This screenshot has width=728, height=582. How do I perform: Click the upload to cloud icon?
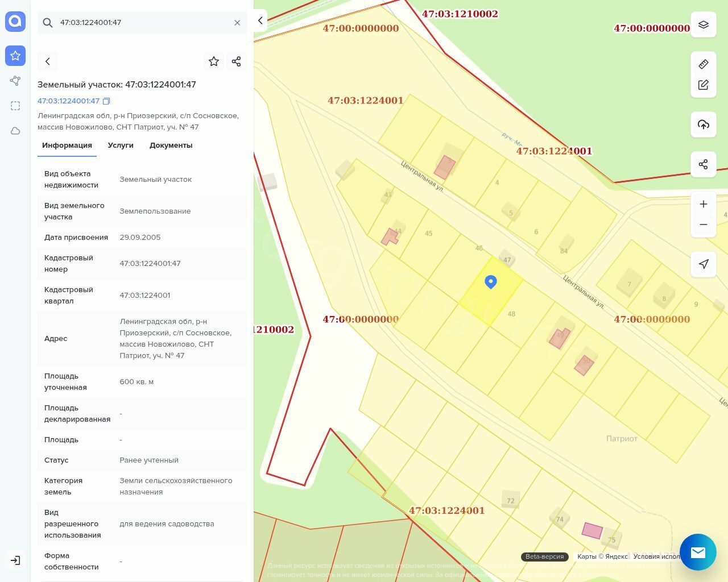pyautogui.click(x=704, y=125)
